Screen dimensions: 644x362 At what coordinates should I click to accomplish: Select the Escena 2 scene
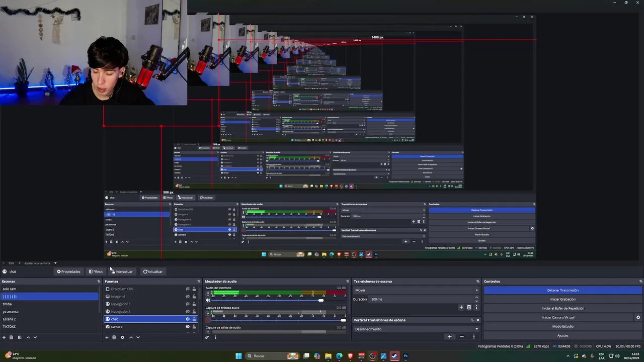tap(49, 319)
